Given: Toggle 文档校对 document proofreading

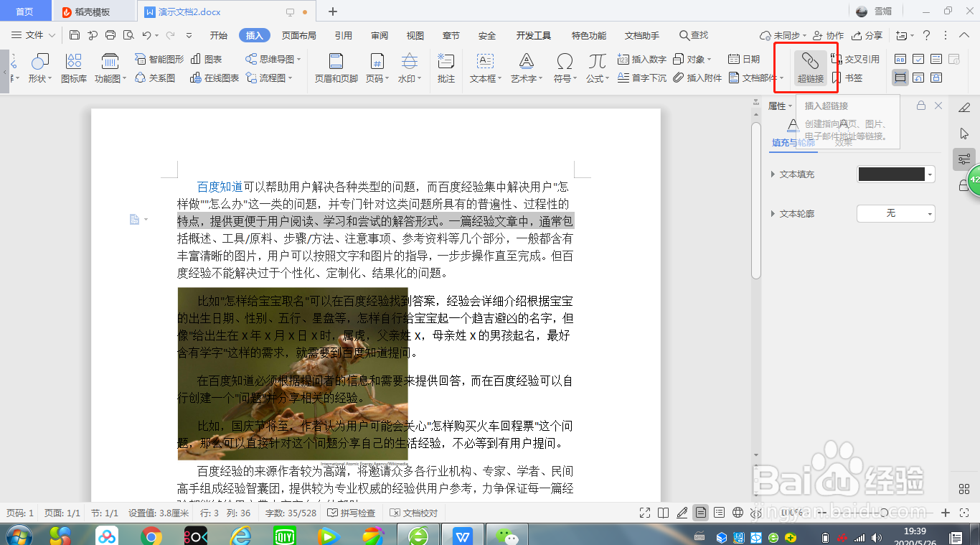Looking at the screenshot, I should tap(413, 513).
